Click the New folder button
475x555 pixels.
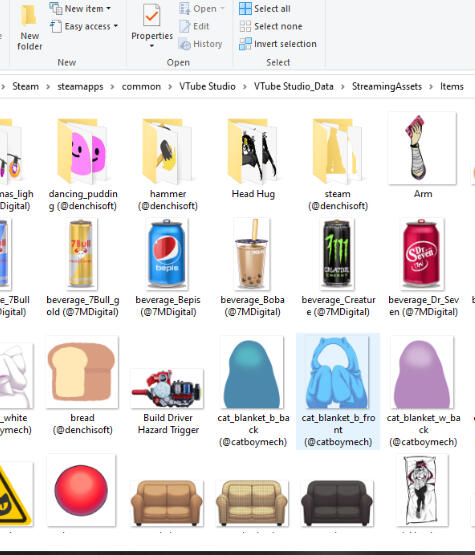coord(29,28)
